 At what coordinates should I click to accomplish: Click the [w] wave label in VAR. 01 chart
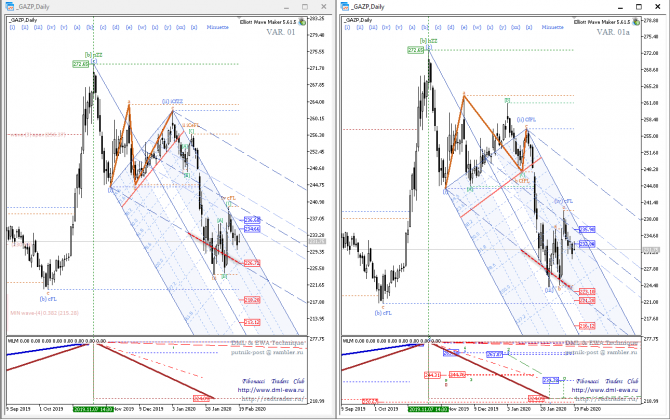142,27
